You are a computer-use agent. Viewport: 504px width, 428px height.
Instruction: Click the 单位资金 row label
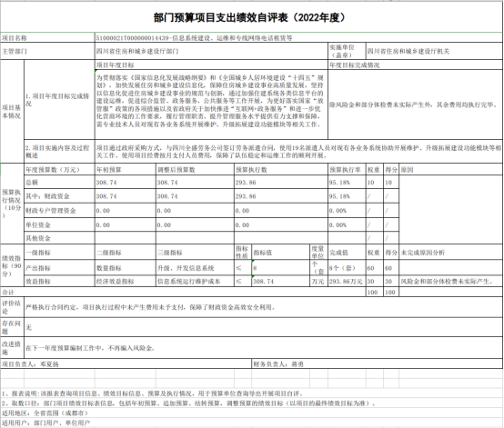pos(59,224)
